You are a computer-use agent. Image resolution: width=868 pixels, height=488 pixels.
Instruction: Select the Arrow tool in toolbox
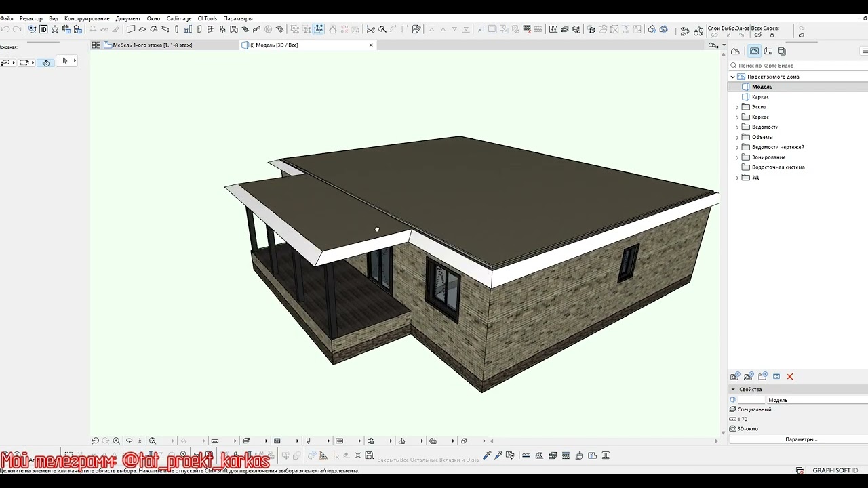click(65, 61)
